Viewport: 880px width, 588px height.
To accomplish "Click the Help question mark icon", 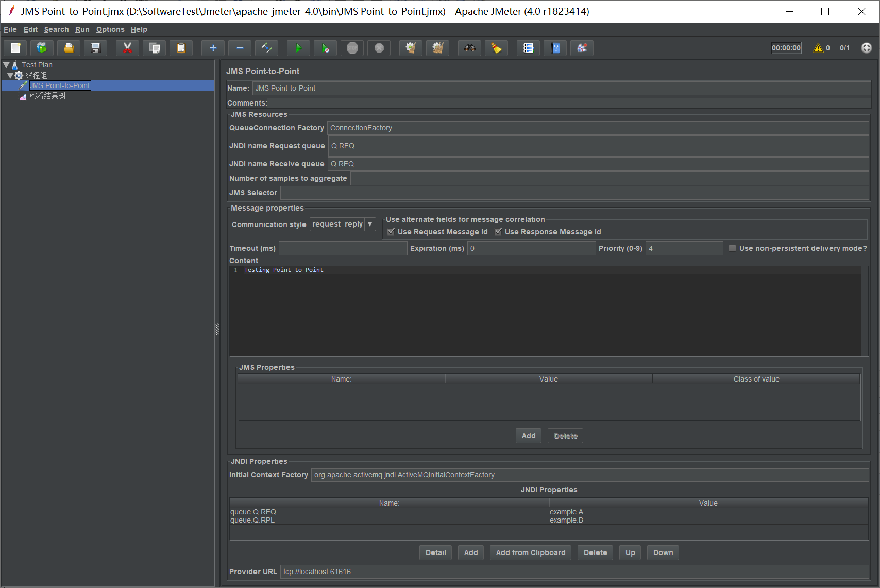I will pyautogui.click(x=555, y=48).
